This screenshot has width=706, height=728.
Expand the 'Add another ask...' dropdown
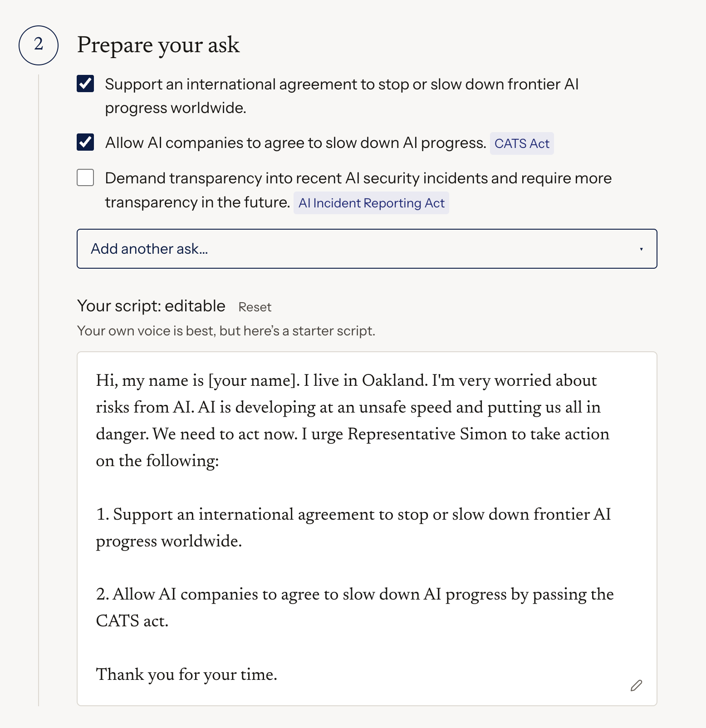pyautogui.click(x=367, y=249)
